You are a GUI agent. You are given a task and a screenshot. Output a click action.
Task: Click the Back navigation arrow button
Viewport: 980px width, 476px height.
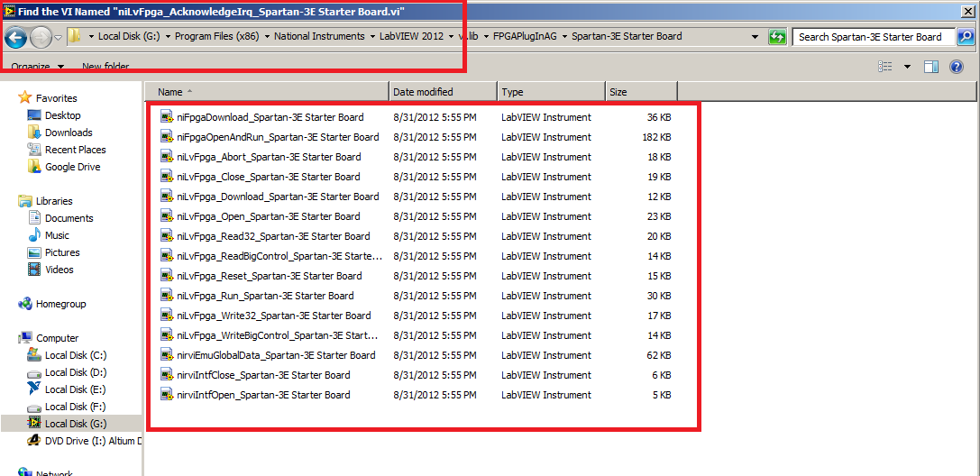(15, 38)
